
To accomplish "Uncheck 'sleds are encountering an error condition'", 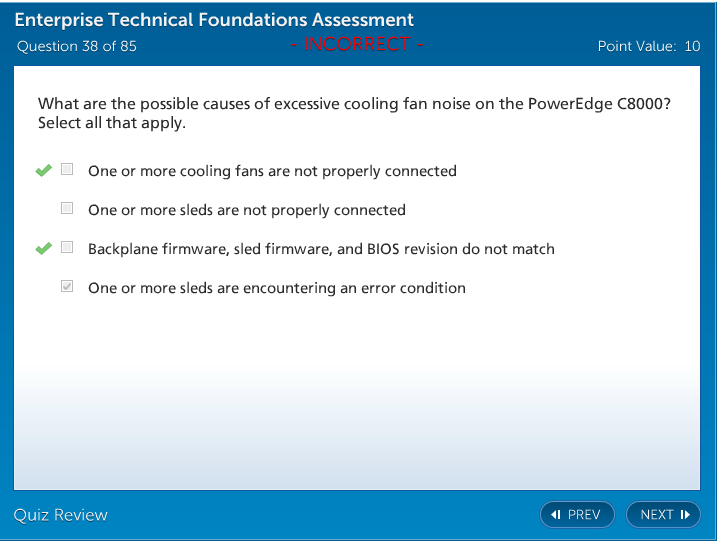I will tap(67, 287).
